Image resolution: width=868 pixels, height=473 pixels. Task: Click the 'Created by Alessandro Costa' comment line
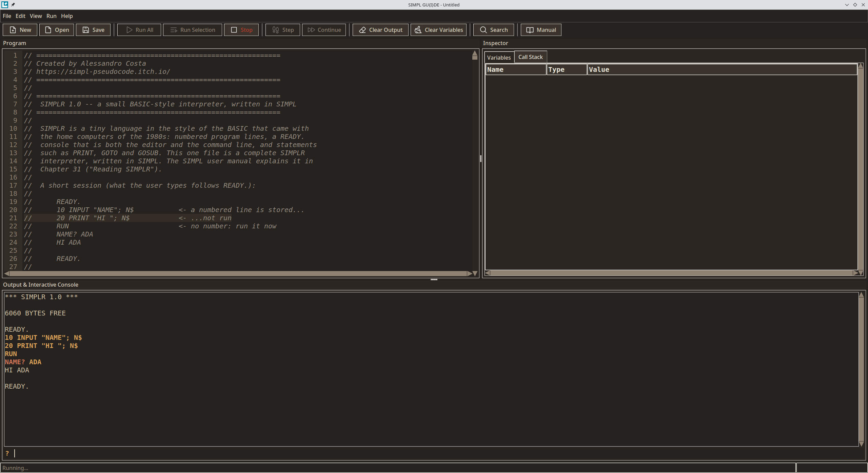85,63
